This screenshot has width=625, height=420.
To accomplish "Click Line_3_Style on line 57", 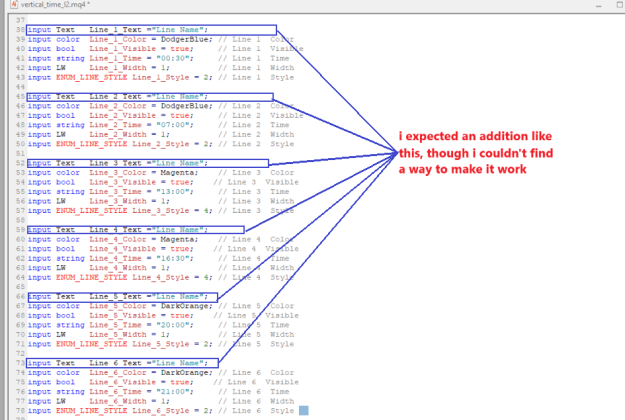I will tap(161, 211).
